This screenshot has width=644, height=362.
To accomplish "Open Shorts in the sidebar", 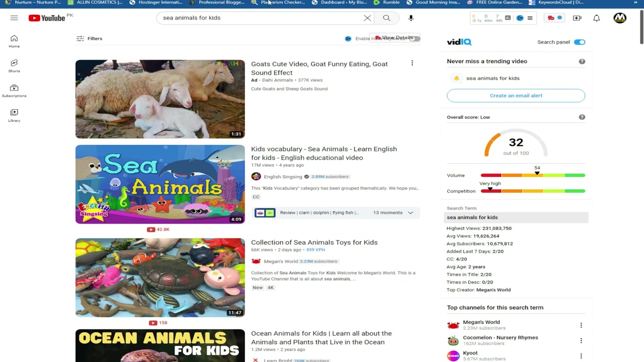I will pyautogui.click(x=14, y=66).
